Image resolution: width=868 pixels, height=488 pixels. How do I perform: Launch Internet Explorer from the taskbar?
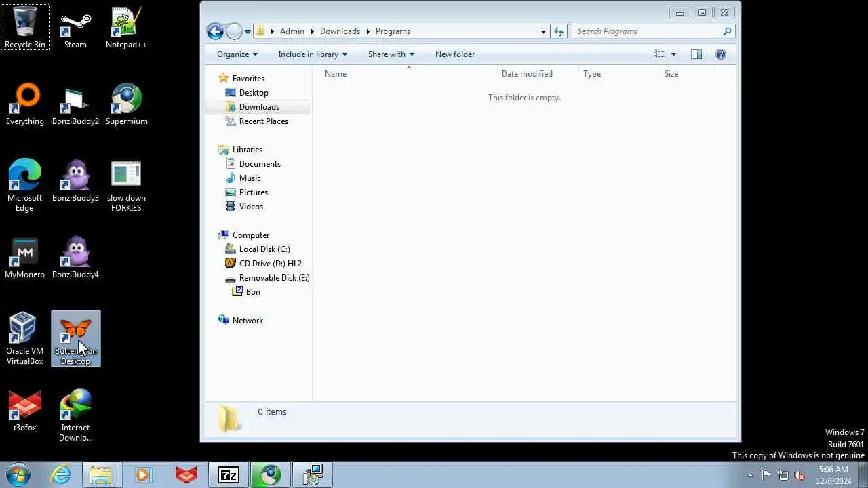61,474
